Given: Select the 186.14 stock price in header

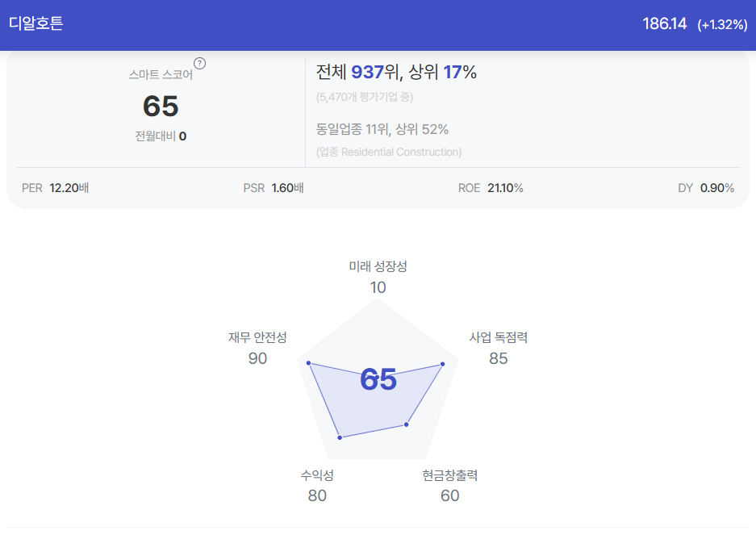Looking at the screenshot, I should pos(664,23).
